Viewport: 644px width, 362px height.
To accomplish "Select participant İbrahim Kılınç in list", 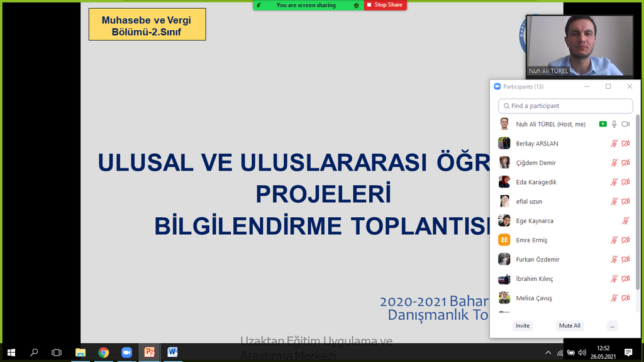I will click(563, 278).
